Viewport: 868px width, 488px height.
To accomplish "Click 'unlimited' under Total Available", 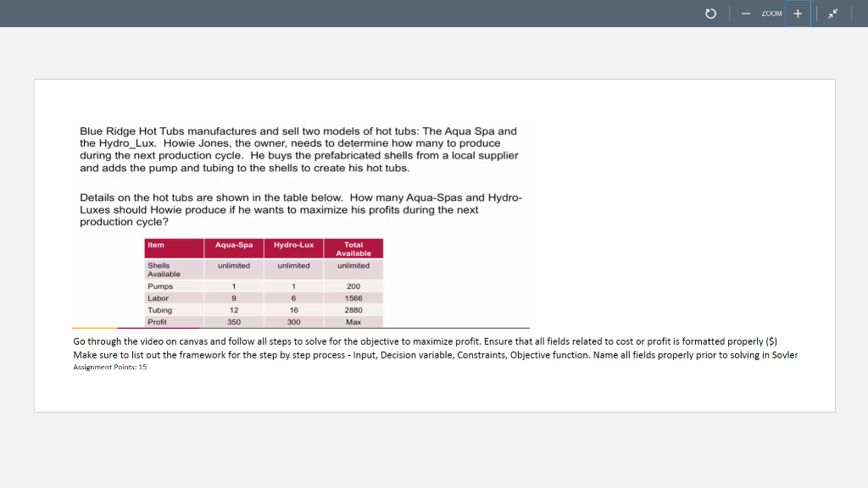I will (x=353, y=265).
